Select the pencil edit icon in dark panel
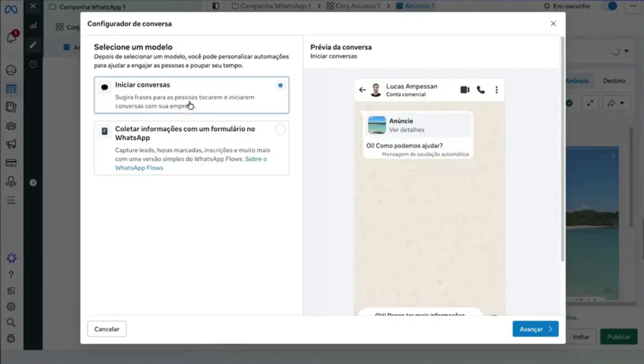The height and width of the screenshot is (364, 644). [33, 45]
